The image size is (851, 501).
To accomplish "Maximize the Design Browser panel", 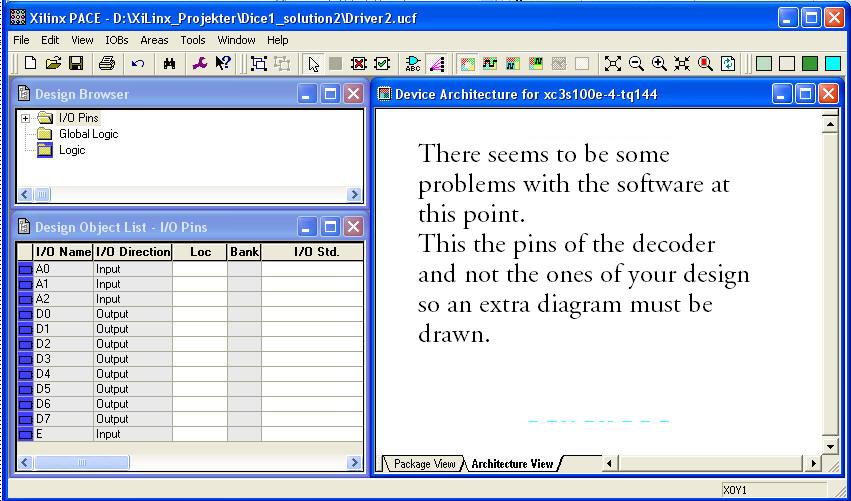I will tap(330, 94).
